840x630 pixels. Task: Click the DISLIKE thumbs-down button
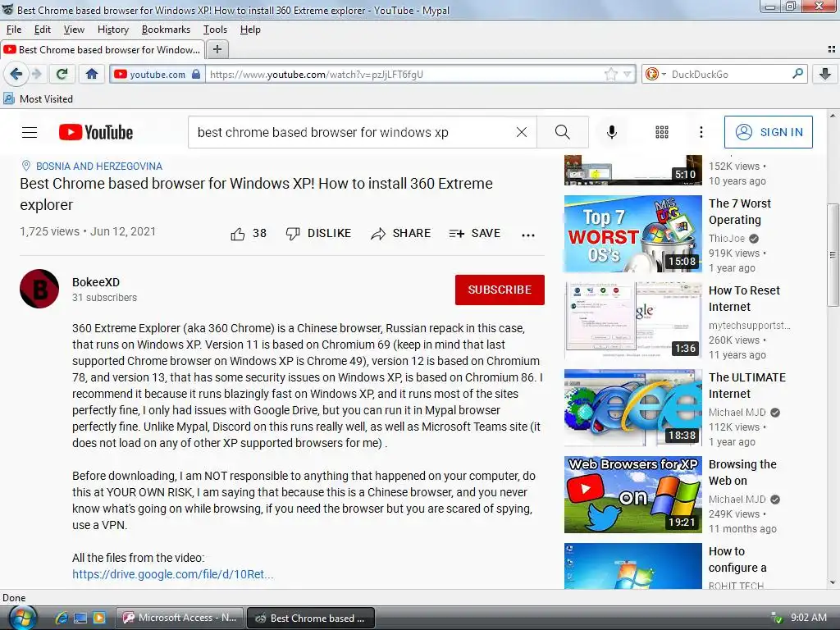tap(318, 234)
